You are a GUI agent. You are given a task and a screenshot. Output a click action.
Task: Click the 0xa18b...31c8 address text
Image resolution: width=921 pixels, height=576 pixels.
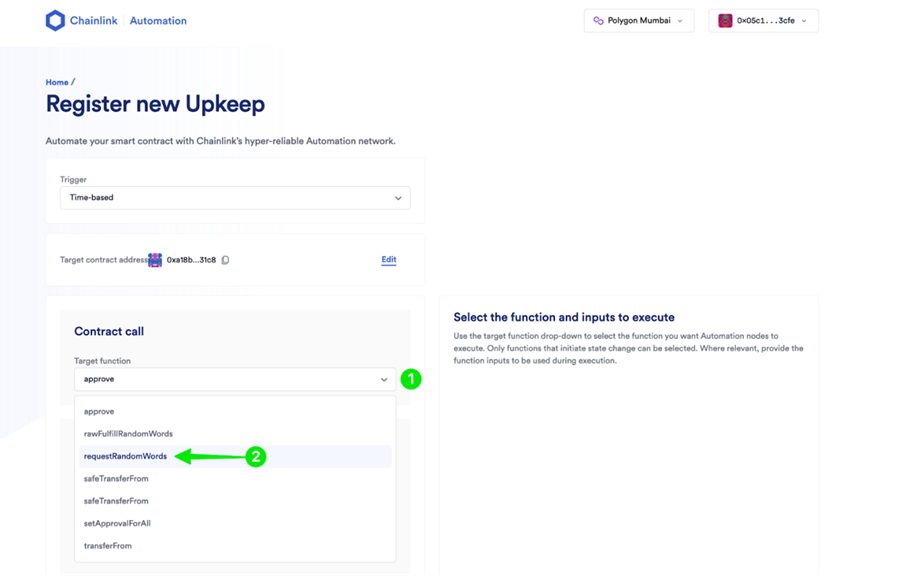[191, 260]
